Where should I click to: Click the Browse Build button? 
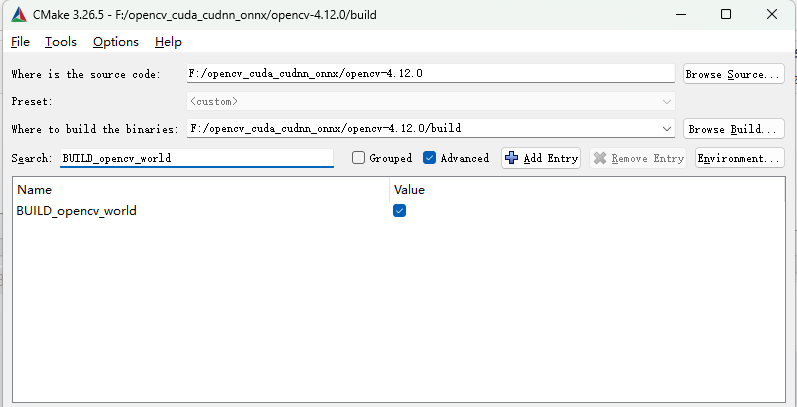733,129
